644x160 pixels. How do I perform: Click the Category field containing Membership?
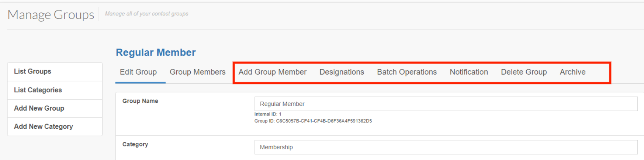[x=446, y=147]
